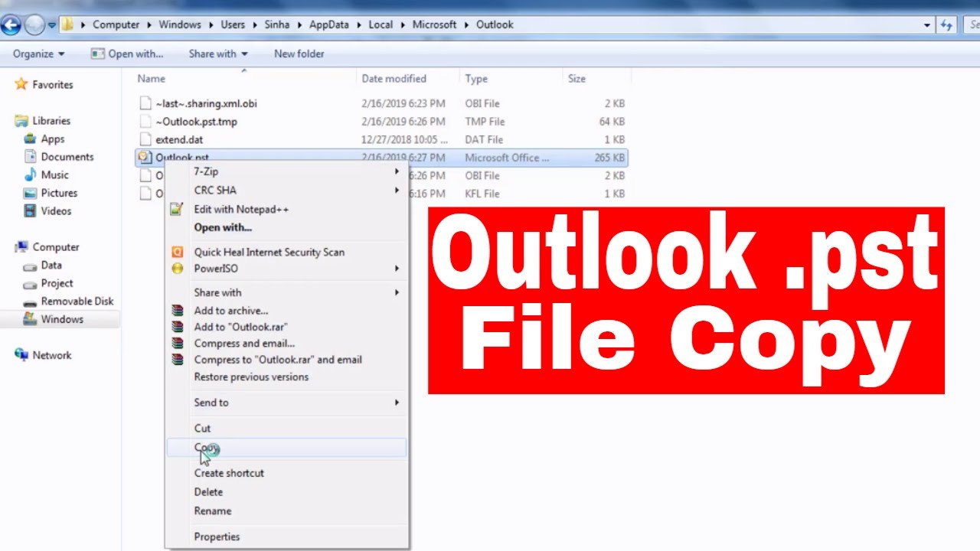Click the Project drive icon
The width and height of the screenshot is (980, 551).
tap(30, 283)
